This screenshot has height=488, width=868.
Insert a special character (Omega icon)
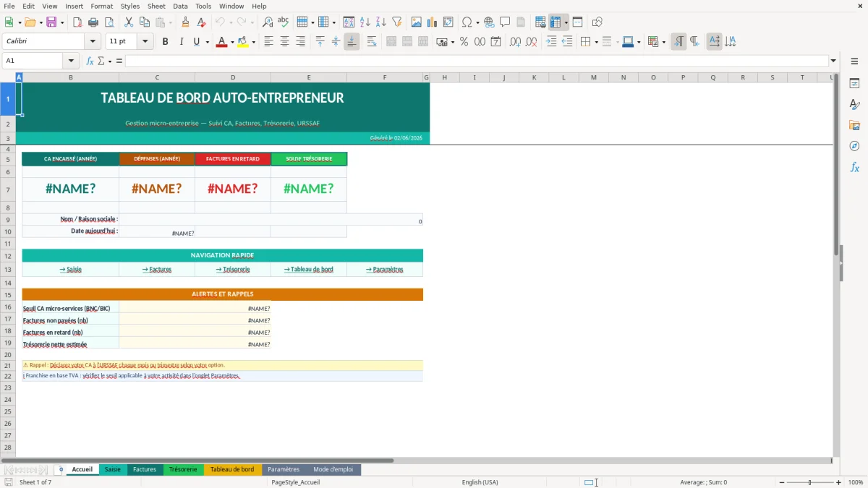point(467,22)
